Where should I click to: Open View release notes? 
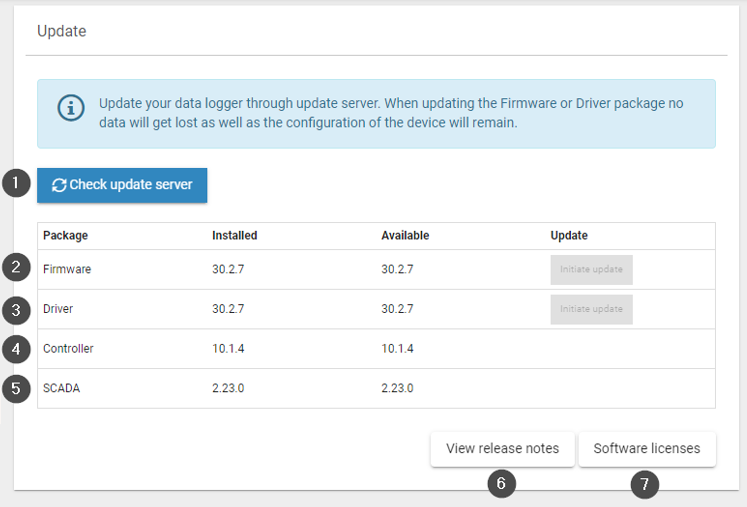coord(502,448)
